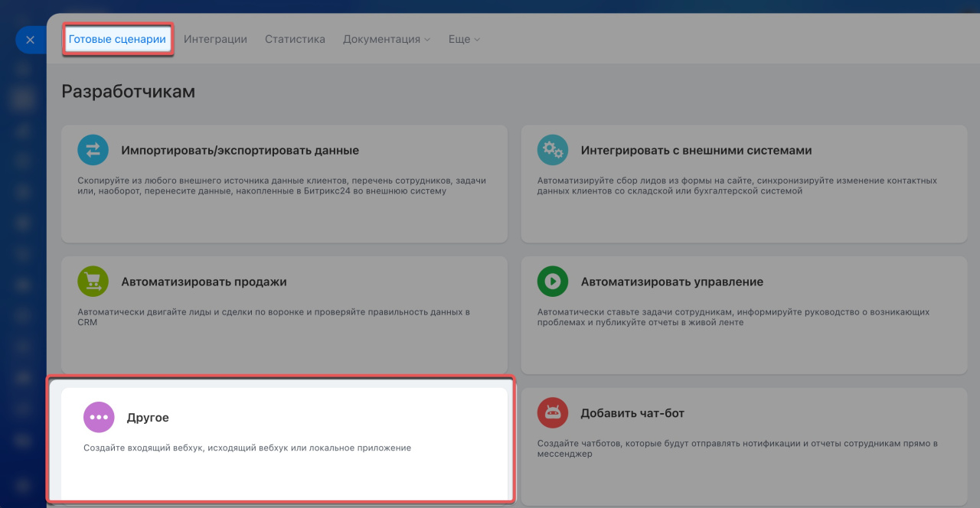Expand the Еще menu
The image size is (980, 508).
(x=464, y=39)
